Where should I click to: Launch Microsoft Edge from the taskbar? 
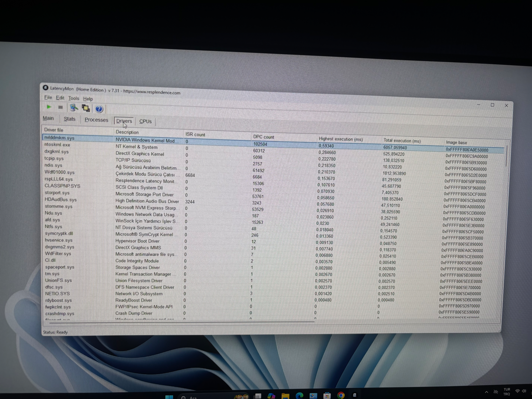pos(299,396)
